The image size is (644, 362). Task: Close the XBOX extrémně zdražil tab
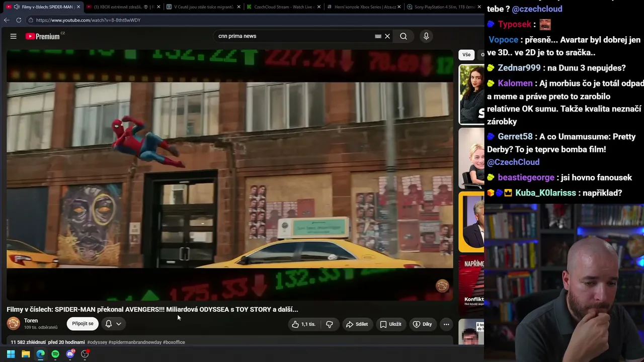(x=158, y=7)
